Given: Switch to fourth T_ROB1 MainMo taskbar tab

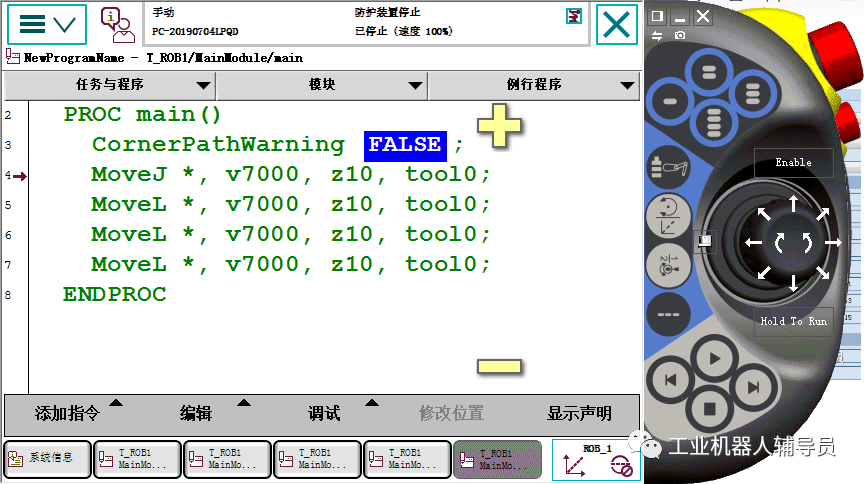Looking at the screenshot, I should (x=407, y=459).
